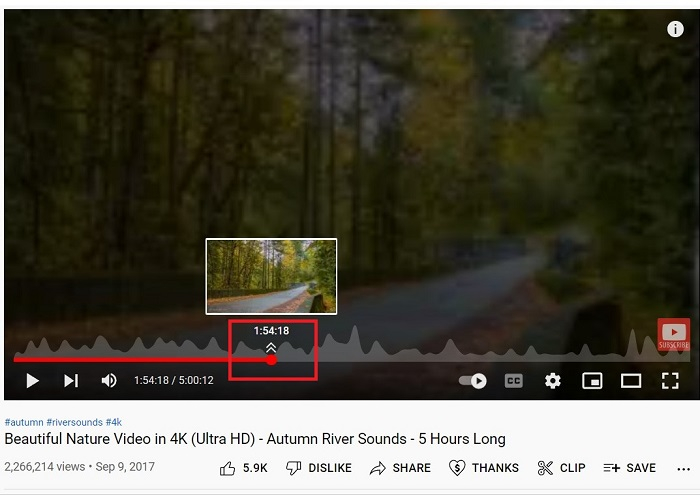700x500 pixels.
Task: Click the red scrubber handle on progress bar
Action: pos(271,359)
